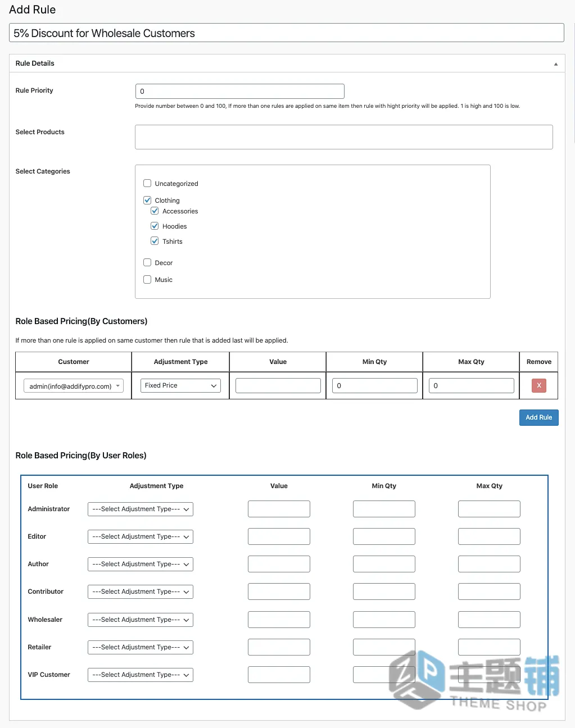This screenshot has height=728, width=575.
Task: Click the Author Max Qty field
Action: click(x=489, y=564)
